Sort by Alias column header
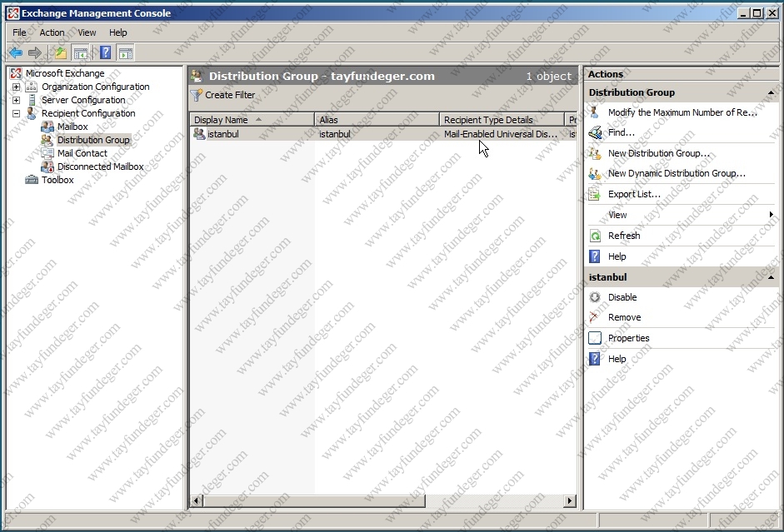Screen dimensions: 784x532 pyautogui.click(x=377, y=119)
